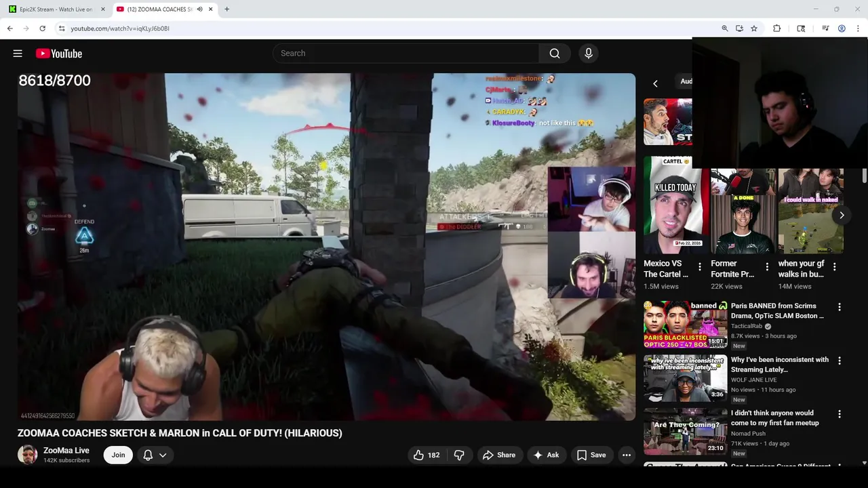Open options menu for Nomad Push video
Screen dimensions: 868x488
pos(840,413)
